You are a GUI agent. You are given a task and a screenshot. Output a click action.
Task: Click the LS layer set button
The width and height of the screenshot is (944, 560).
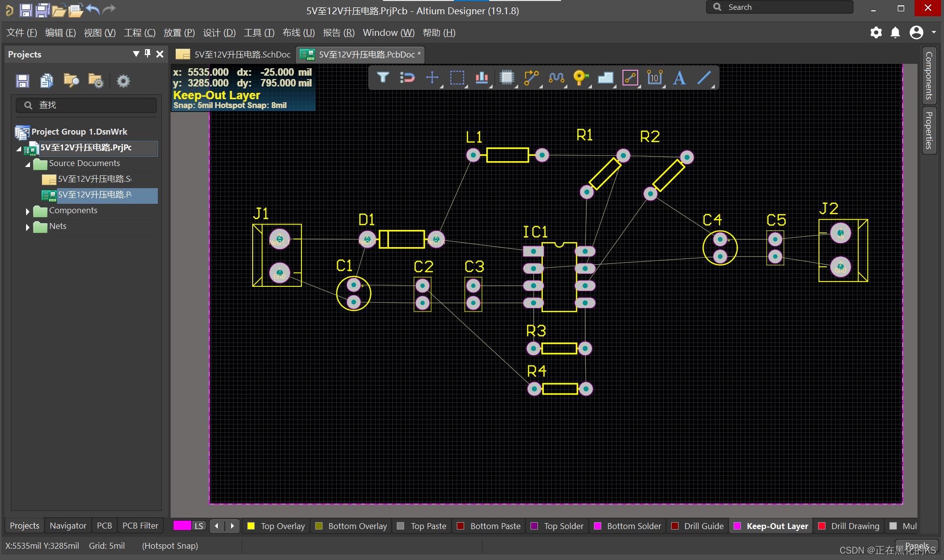tap(199, 526)
